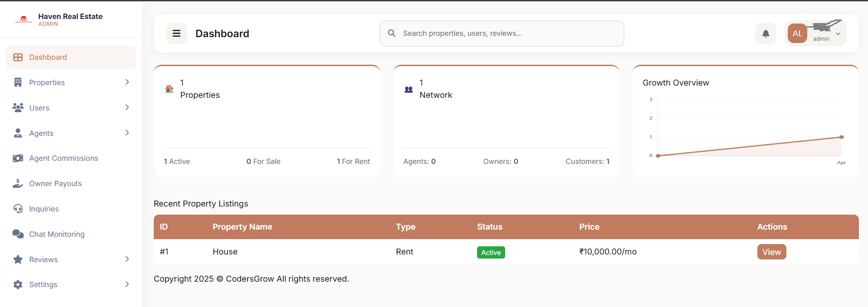Click the Network people icon in card
The width and height of the screenshot is (868, 307).
coord(409,89)
